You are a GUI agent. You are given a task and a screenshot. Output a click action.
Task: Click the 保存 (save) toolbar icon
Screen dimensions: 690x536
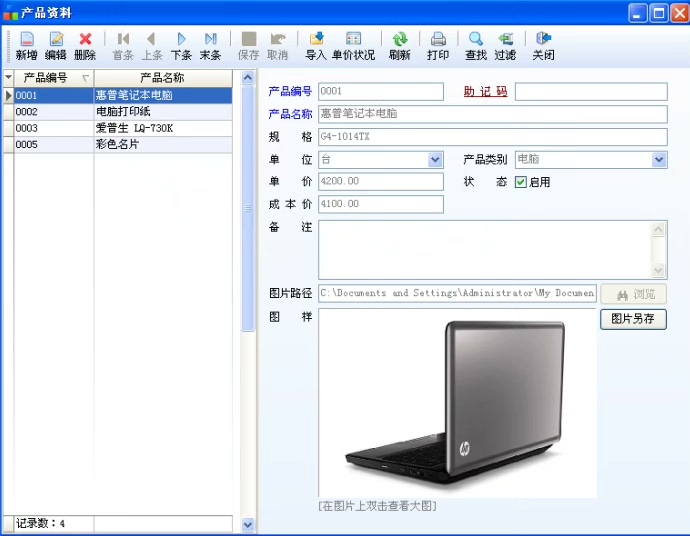click(x=249, y=45)
